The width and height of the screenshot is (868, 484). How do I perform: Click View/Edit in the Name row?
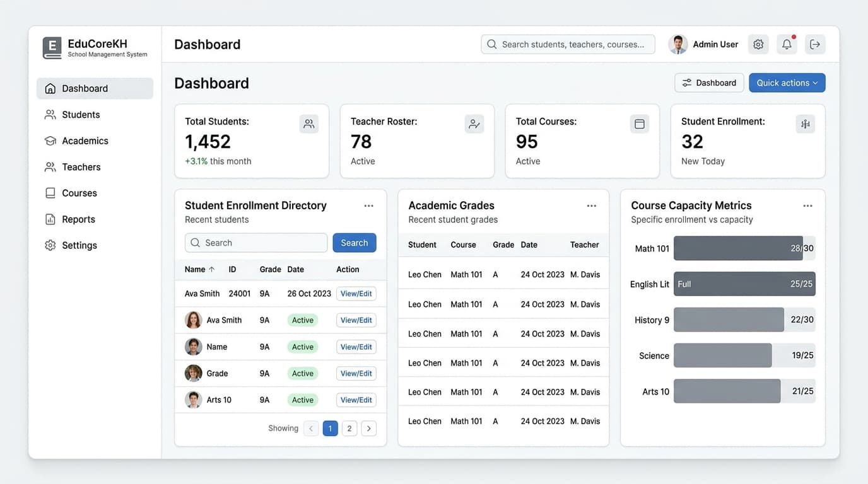click(356, 347)
